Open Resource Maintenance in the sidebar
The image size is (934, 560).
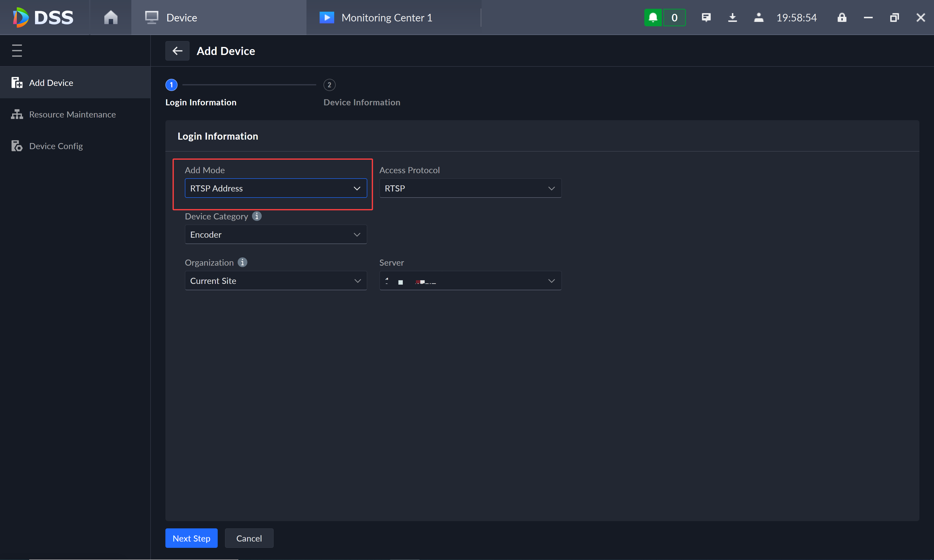pos(75,114)
